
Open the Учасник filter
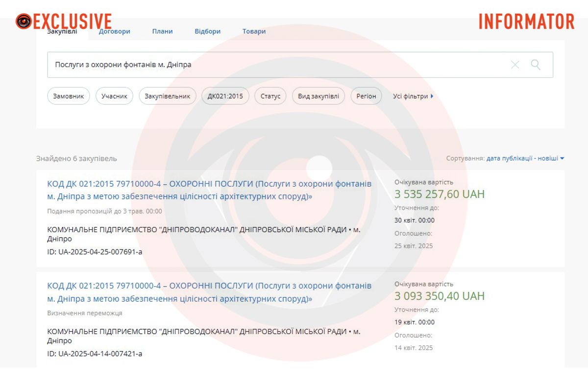114,96
